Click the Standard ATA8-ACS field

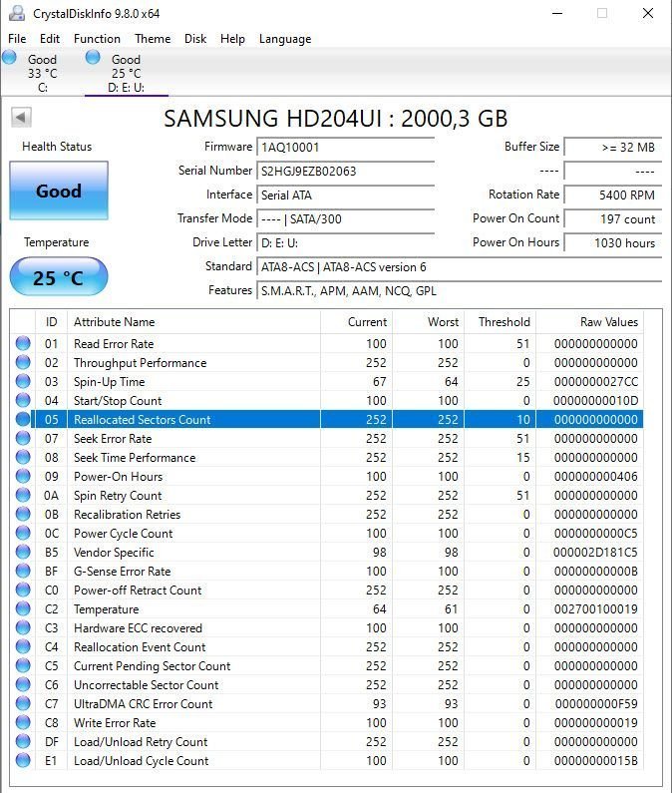(459, 267)
